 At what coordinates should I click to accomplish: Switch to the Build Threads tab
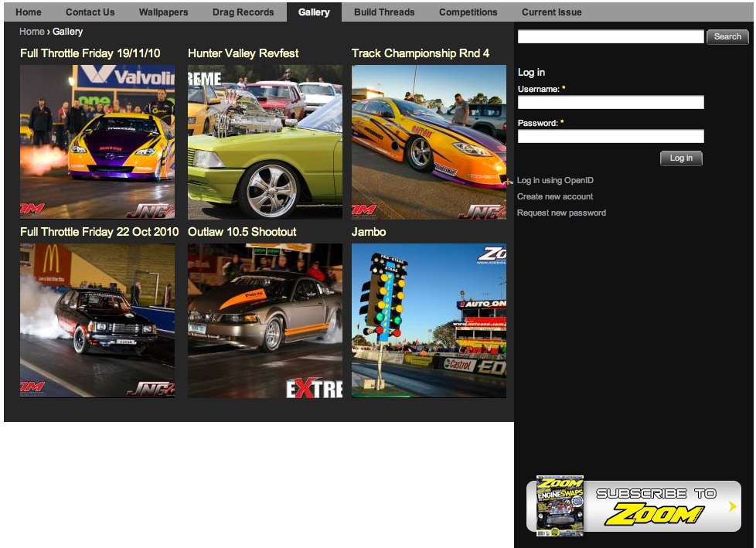[384, 12]
